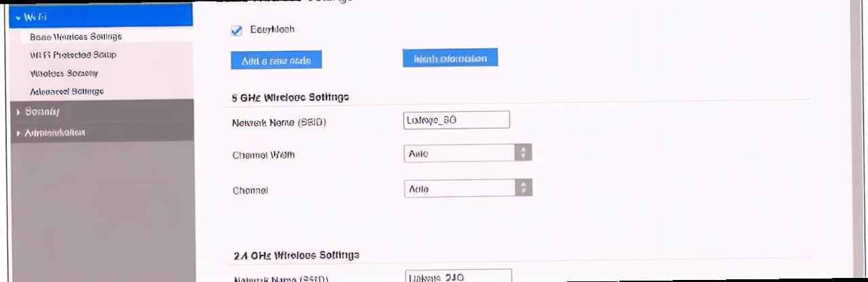This screenshot has height=282, width=868.
Task: Click the Administration sidebar heading
Action: pos(55,133)
